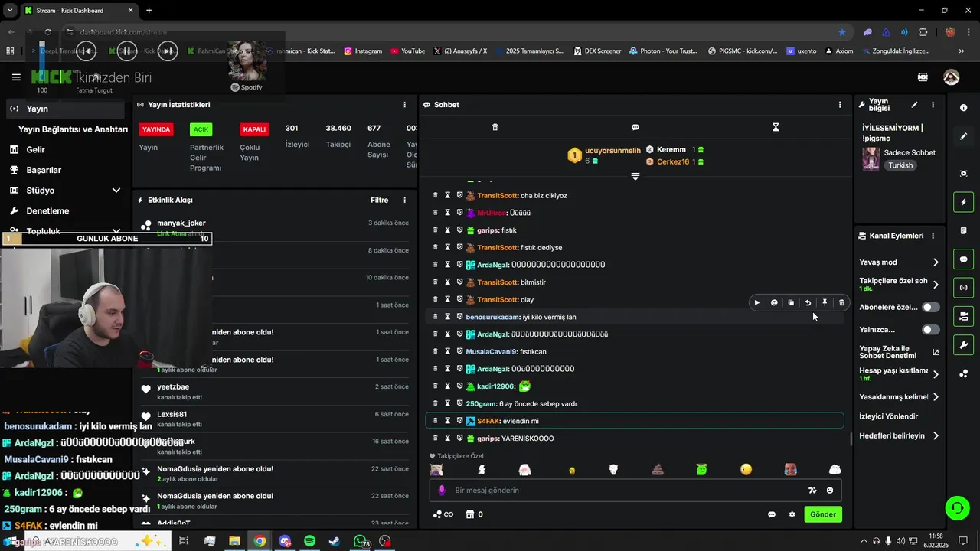The height and width of the screenshot is (551, 980).
Task: Open the profile avatar in top right
Action: pos(951,77)
